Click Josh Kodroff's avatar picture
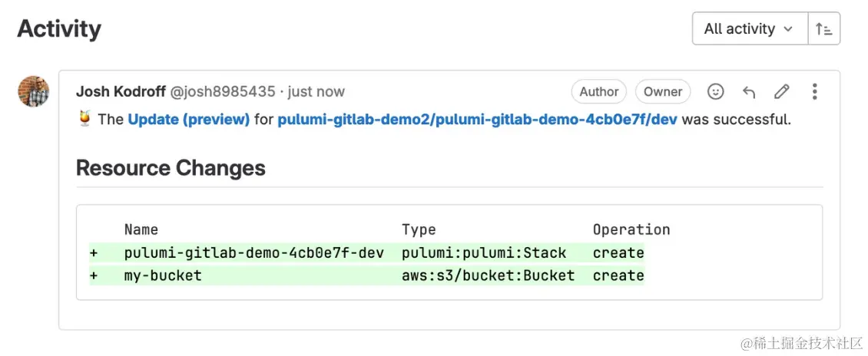The image size is (868, 356). pyautogui.click(x=34, y=92)
